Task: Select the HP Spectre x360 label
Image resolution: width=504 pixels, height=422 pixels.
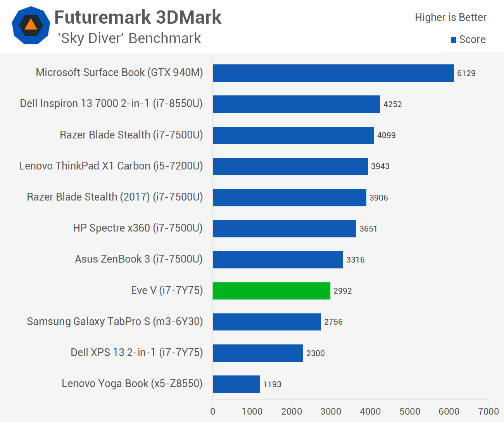Action: tap(138, 228)
